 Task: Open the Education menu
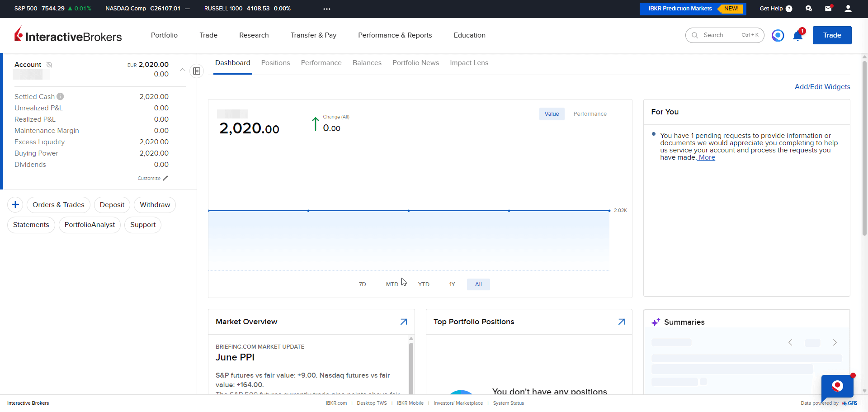click(470, 35)
